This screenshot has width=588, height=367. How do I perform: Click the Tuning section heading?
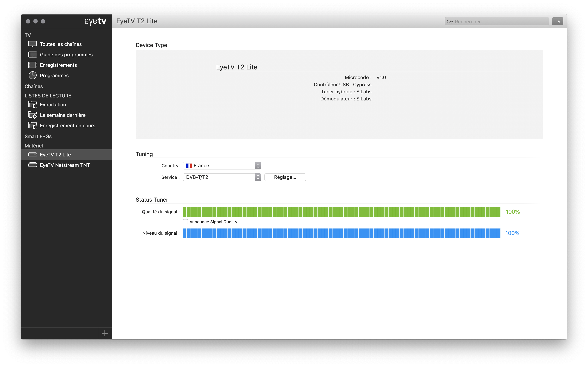point(144,154)
